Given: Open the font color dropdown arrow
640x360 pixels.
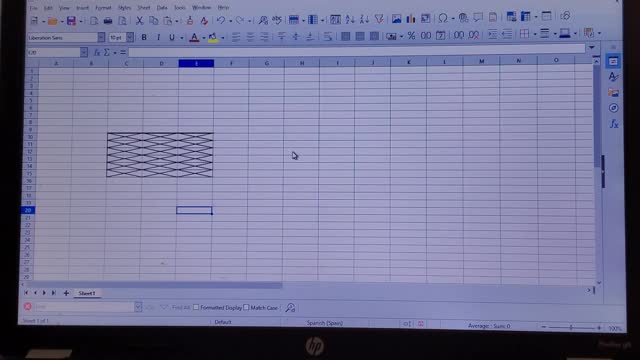Looking at the screenshot, I should coord(204,38).
